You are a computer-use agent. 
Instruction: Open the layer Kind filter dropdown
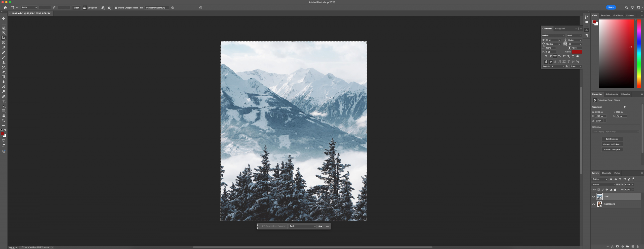click(x=600, y=179)
